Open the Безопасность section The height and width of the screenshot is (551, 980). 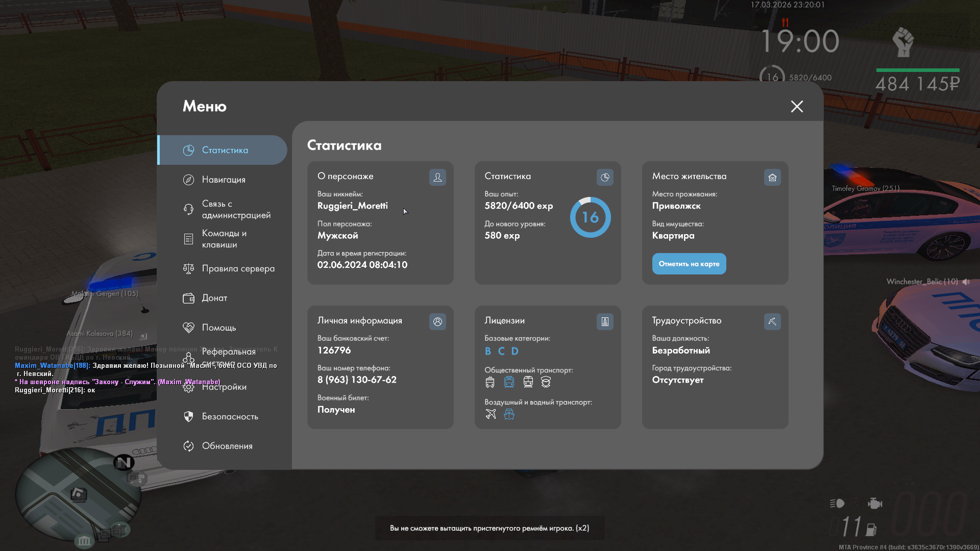point(230,416)
